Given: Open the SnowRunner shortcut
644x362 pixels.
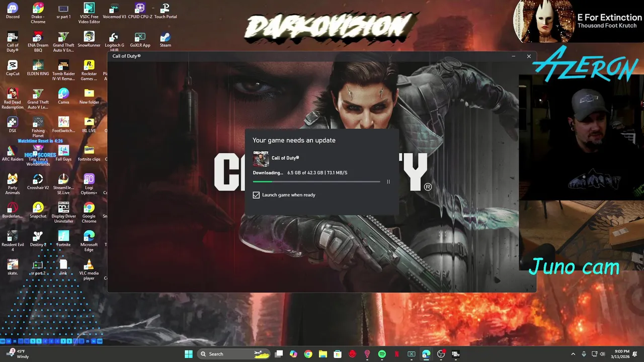Looking at the screenshot, I should [89, 39].
